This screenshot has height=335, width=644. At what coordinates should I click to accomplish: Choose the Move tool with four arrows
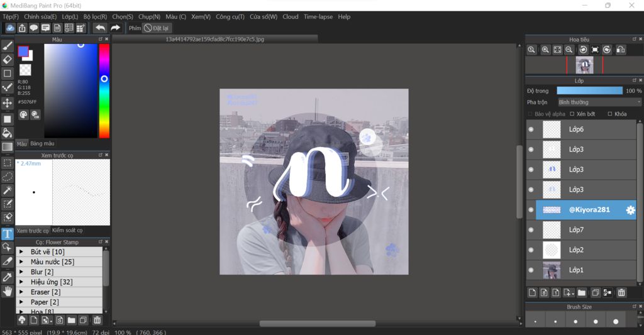click(8, 102)
